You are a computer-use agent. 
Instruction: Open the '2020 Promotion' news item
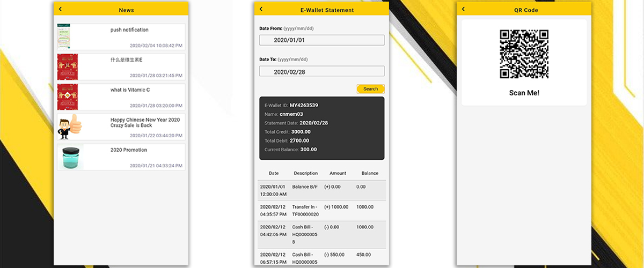pos(121,157)
